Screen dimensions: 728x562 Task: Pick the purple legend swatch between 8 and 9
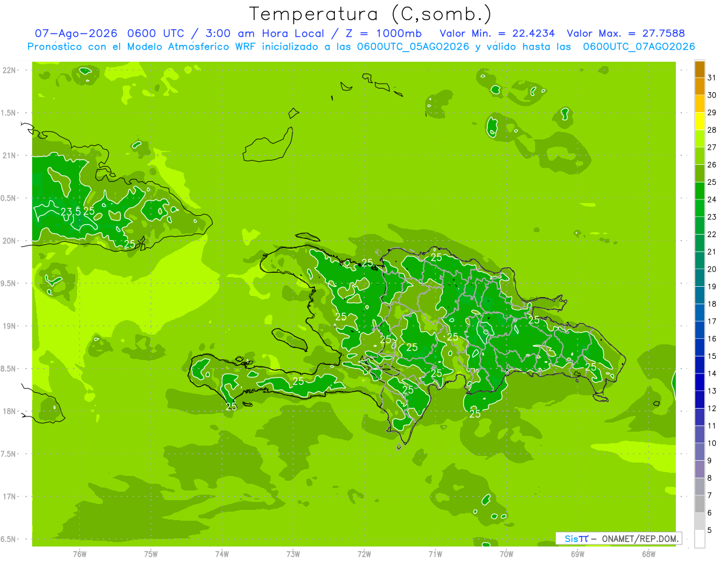click(x=699, y=469)
